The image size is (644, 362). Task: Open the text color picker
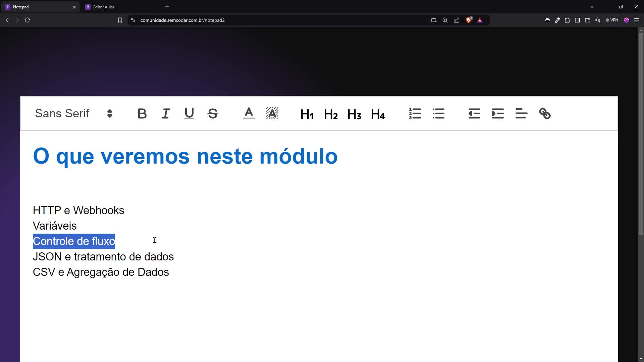pyautogui.click(x=249, y=114)
